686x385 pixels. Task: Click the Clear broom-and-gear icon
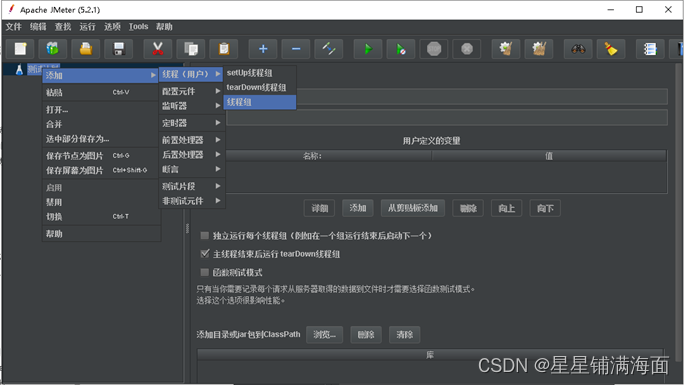pyautogui.click(x=506, y=49)
